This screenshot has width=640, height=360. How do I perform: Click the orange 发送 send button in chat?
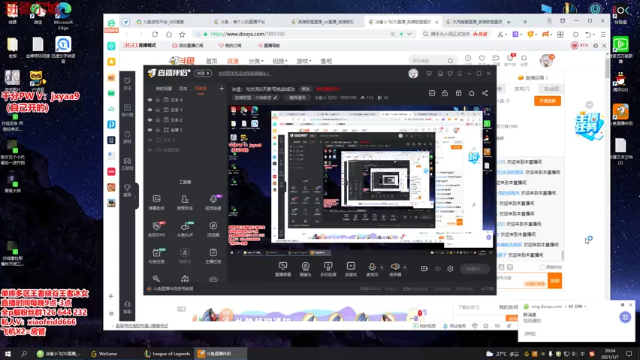click(555, 281)
